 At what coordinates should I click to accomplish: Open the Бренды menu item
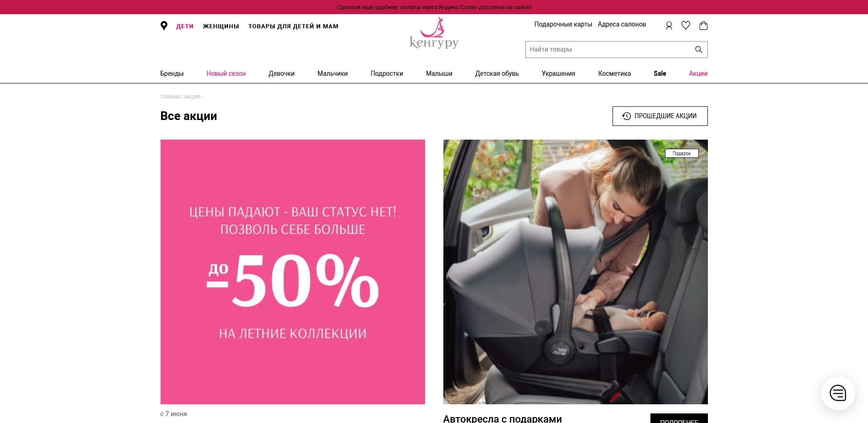pos(172,73)
